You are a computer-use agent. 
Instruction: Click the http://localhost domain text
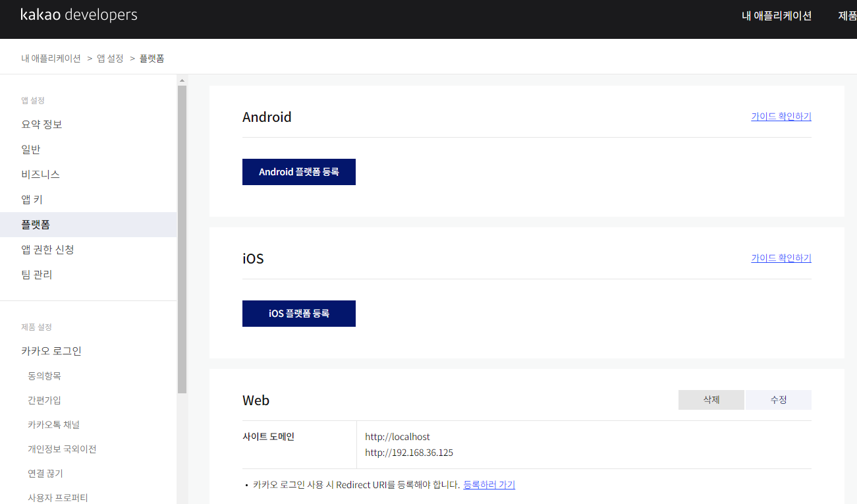click(x=398, y=437)
